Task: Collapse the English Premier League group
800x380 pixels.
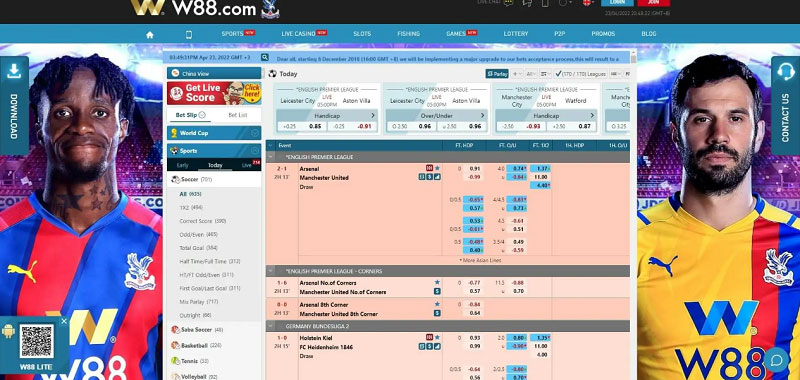Action: (x=270, y=157)
